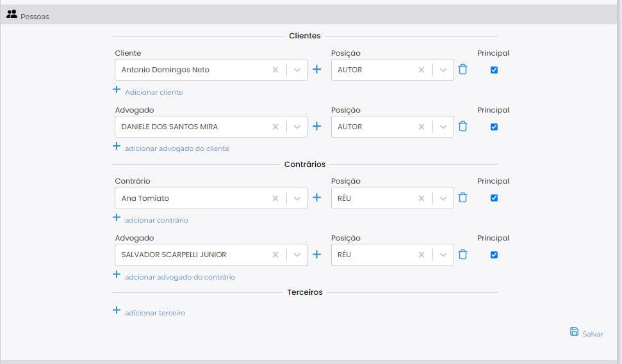Toggle Principal checkbox for Antonio Domingos Neto
622x364 pixels.
coord(494,70)
